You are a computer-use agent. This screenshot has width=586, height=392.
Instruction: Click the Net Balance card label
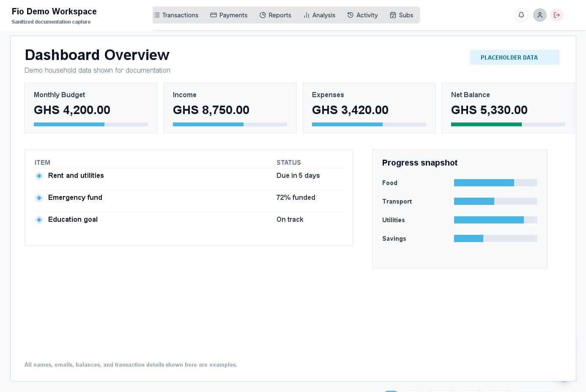click(x=470, y=95)
